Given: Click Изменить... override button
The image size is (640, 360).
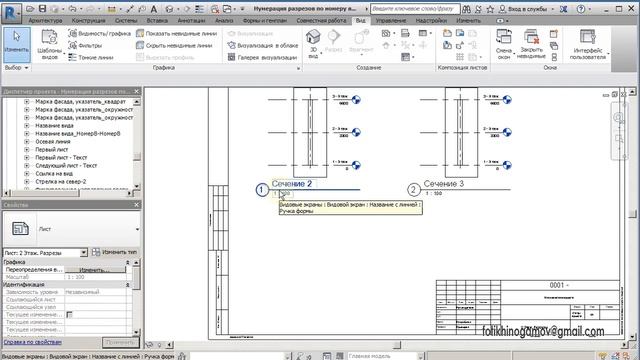Looking at the screenshot, I should (x=95, y=270).
